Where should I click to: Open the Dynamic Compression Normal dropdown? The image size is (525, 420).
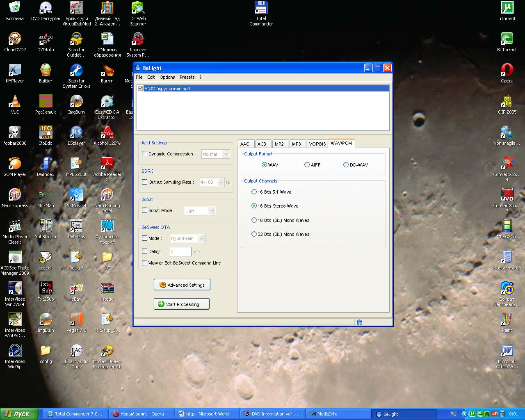226,154
